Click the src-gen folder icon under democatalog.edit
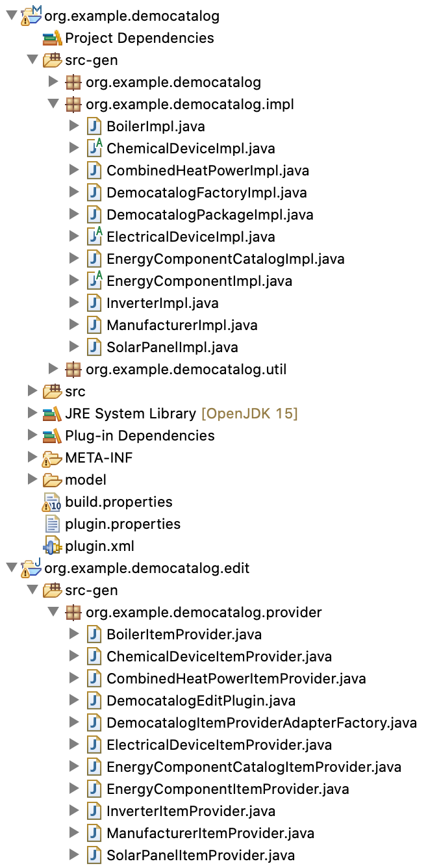 tap(52, 590)
